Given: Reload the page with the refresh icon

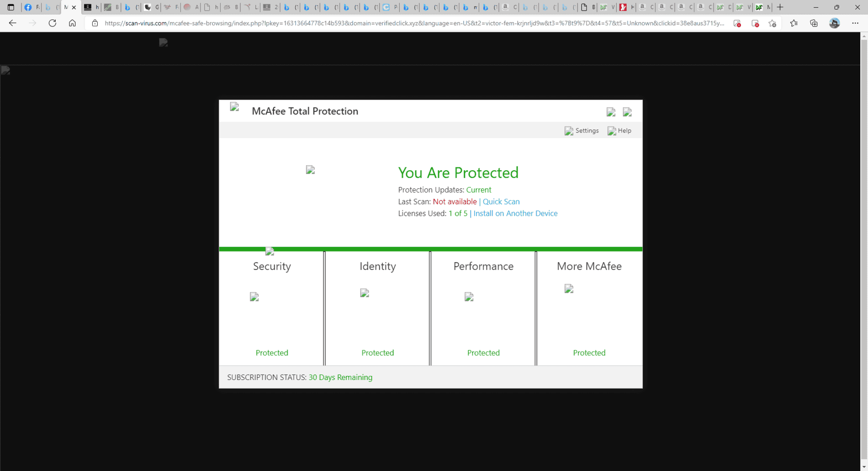Looking at the screenshot, I should 53,23.
